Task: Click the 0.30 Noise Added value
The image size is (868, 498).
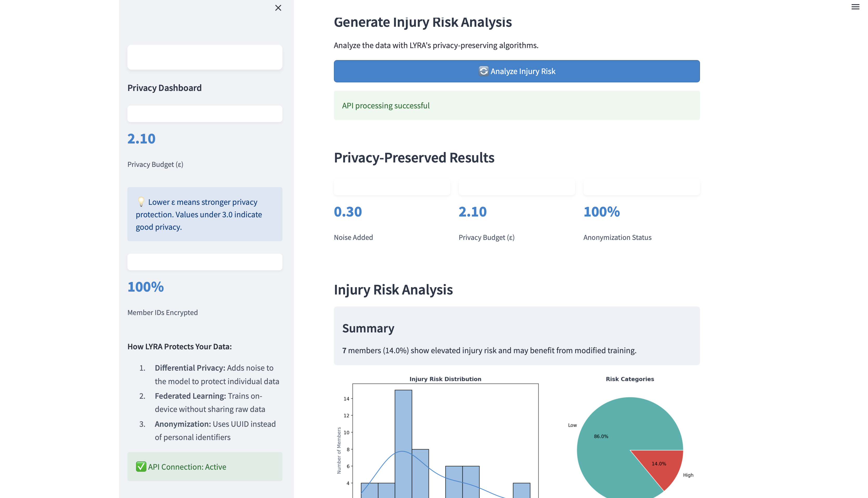Action: (348, 212)
